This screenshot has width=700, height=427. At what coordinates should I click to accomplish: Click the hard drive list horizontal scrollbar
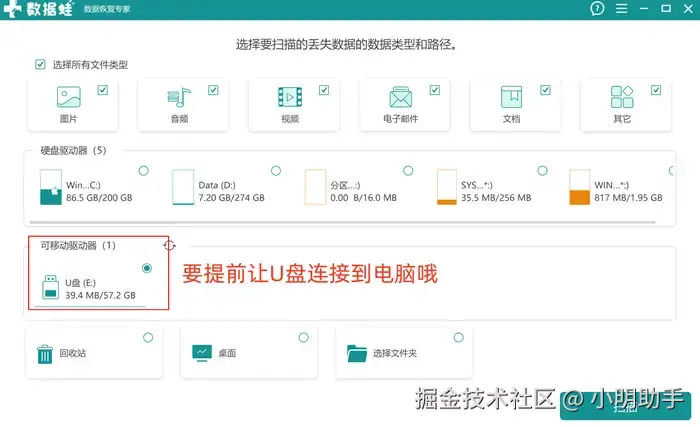[342, 222]
